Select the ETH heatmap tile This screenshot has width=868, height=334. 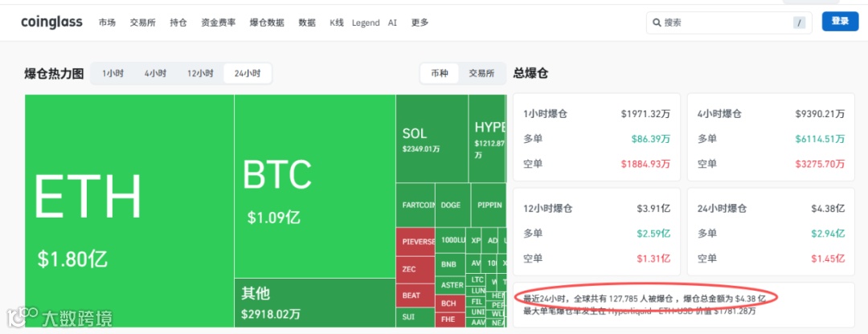[129, 210]
